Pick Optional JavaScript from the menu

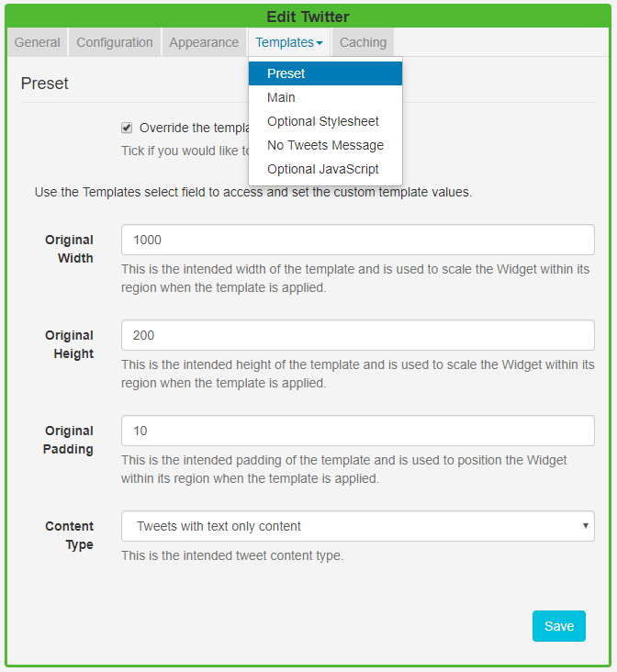(x=323, y=169)
